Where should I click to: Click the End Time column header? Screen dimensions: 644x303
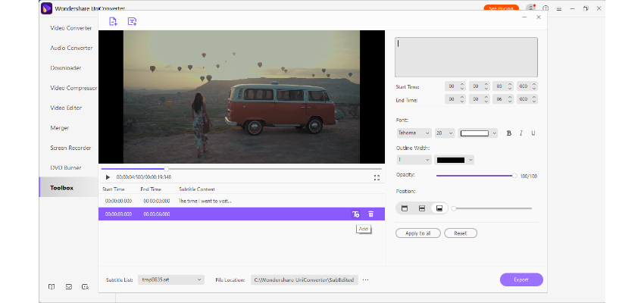click(151, 189)
